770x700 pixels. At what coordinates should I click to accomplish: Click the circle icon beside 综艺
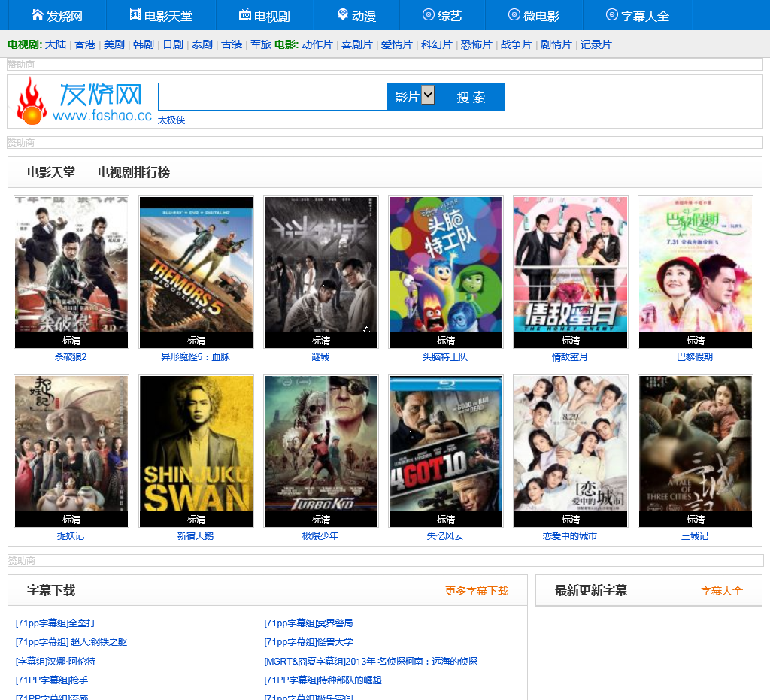tap(428, 15)
